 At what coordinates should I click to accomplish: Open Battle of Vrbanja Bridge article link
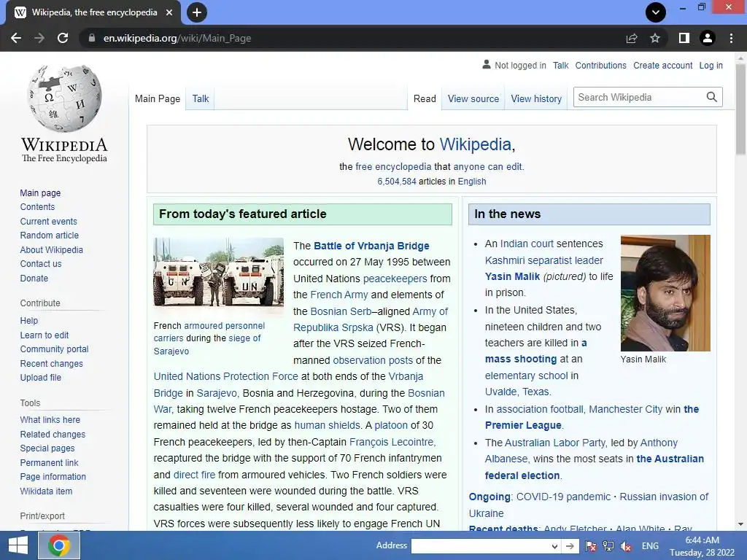point(371,246)
